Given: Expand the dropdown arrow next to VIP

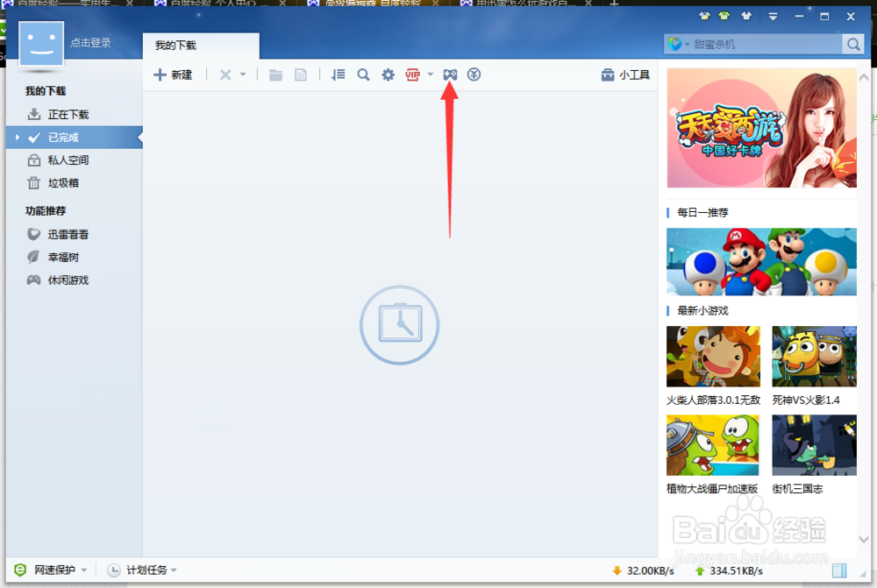Looking at the screenshot, I should tap(430, 74).
